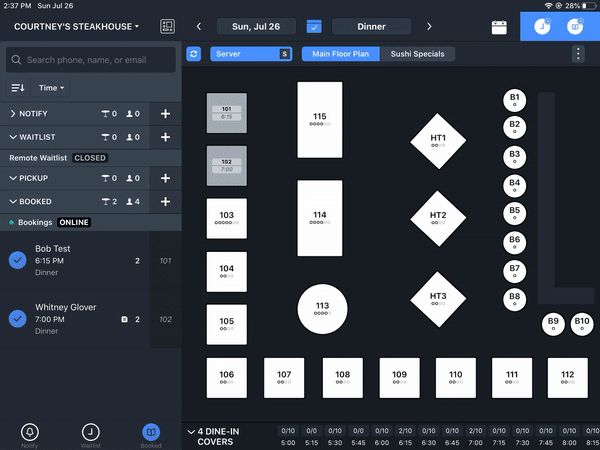
Task: Click the Server filter button
Action: click(x=251, y=54)
